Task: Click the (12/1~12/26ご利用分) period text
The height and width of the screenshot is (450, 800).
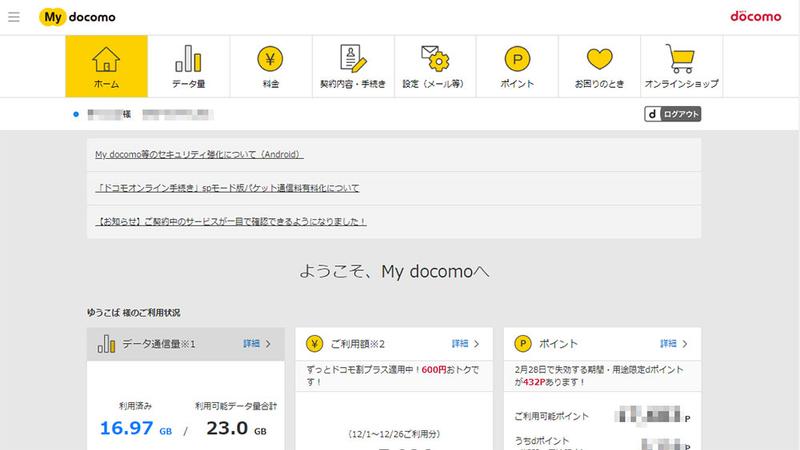Action: coord(394,434)
